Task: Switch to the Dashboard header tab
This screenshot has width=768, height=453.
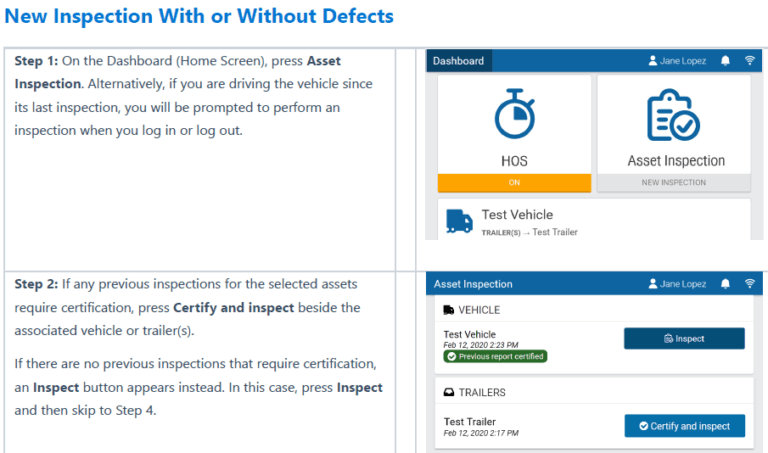Action: click(x=458, y=61)
